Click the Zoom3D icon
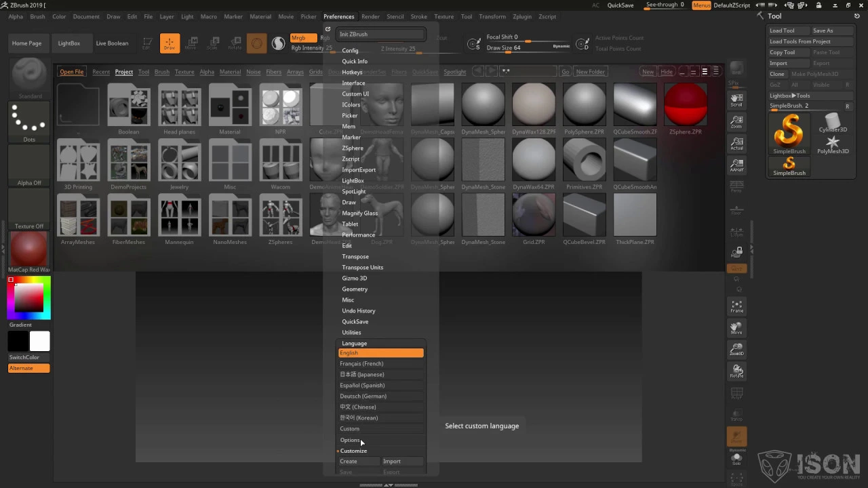The image size is (868, 488). coord(736,349)
